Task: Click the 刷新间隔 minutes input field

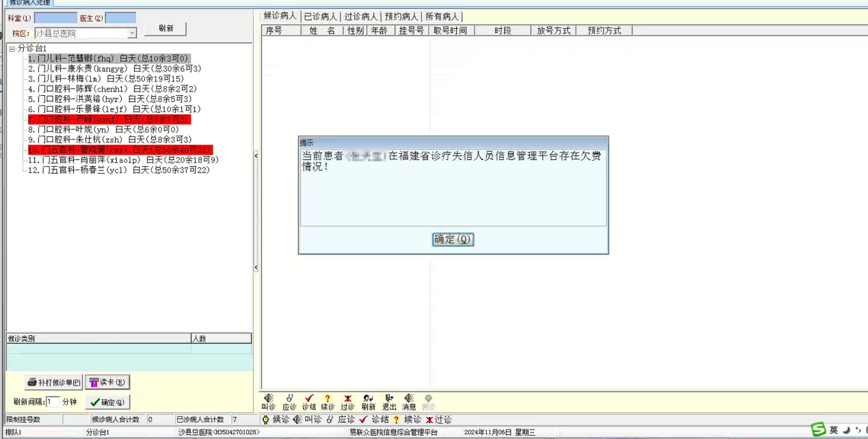Action: pyautogui.click(x=53, y=402)
